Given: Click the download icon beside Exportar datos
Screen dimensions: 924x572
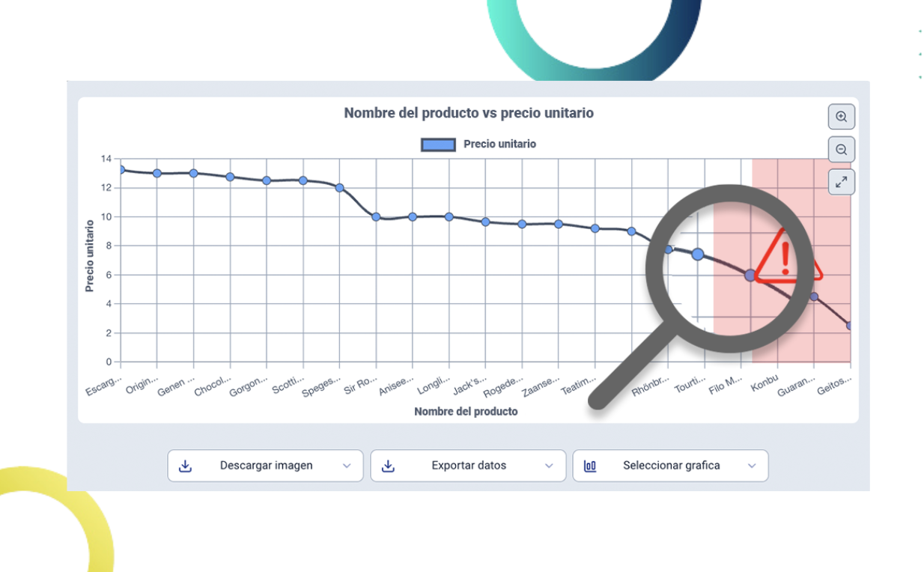Looking at the screenshot, I should coord(388,466).
